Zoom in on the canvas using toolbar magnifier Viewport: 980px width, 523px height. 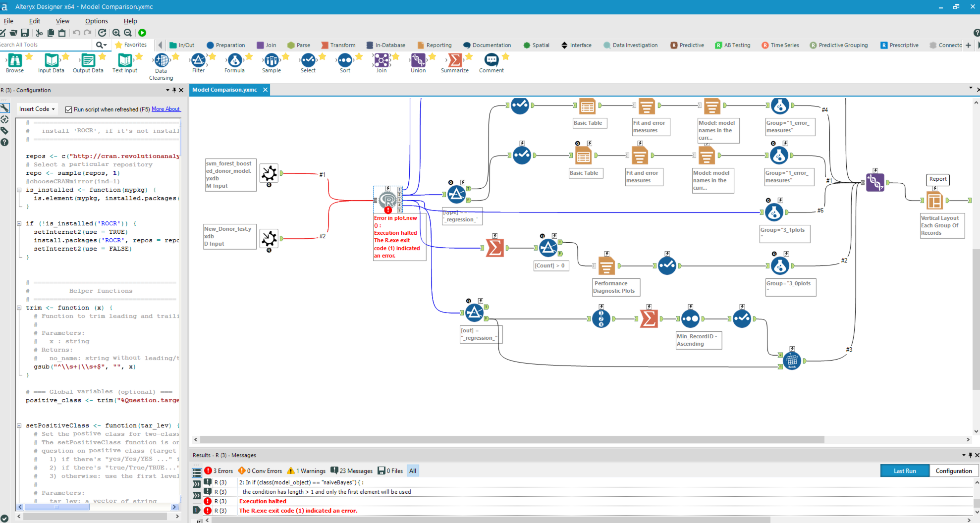pyautogui.click(x=116, y=33)
